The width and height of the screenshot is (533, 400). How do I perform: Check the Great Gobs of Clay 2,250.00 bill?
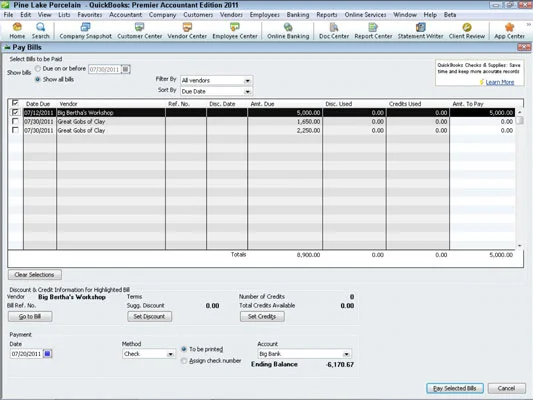pyautogui.click(x=15, y=130)
